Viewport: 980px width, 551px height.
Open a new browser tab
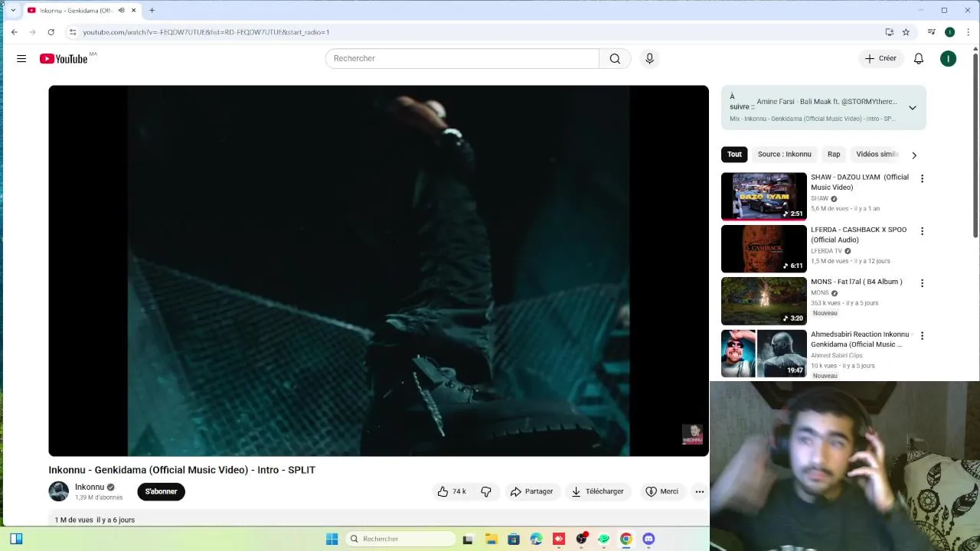tap(152, 10)
